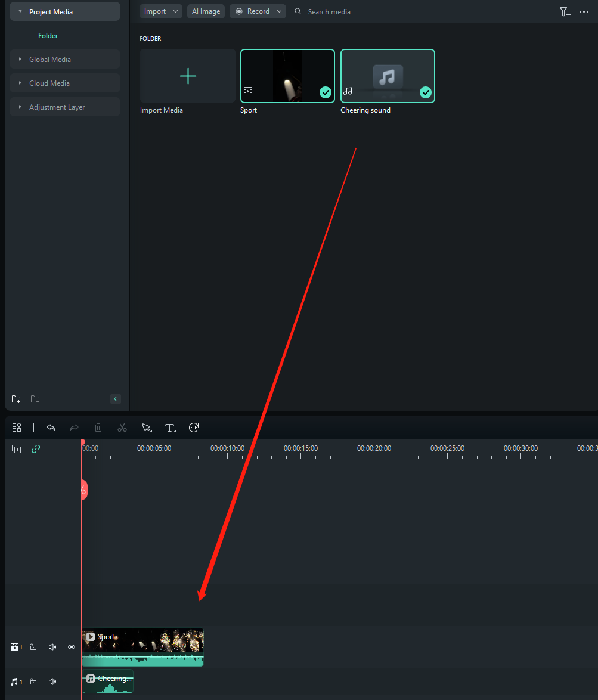Click the Speed control icon on the toolbar

pos(193,428)
